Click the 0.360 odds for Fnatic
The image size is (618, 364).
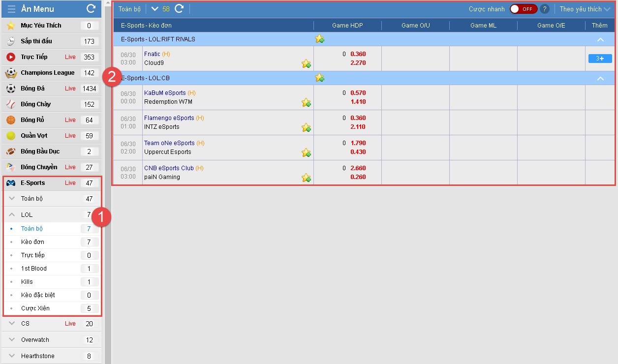click(358, 54)
